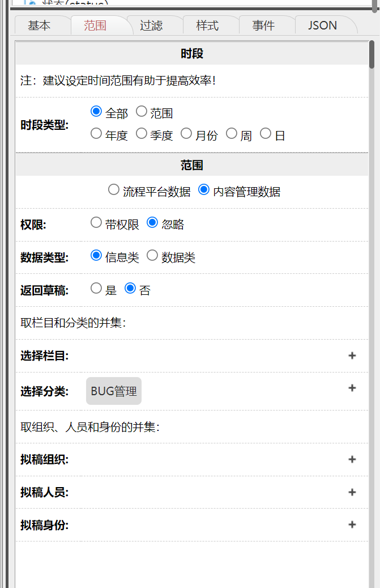Select 季度 time period radio
380x588 pixels.
pyautogui.click(x=142, y=134)
